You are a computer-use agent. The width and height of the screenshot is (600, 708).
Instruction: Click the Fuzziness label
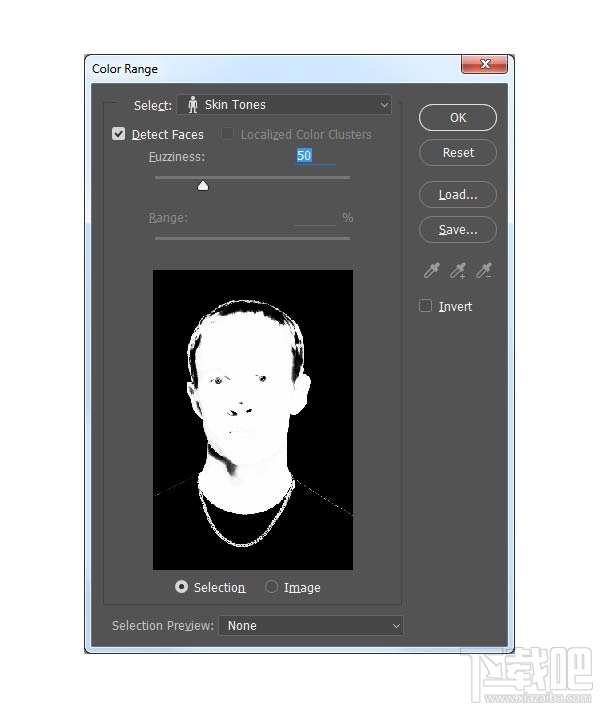[x=177, y=157]
